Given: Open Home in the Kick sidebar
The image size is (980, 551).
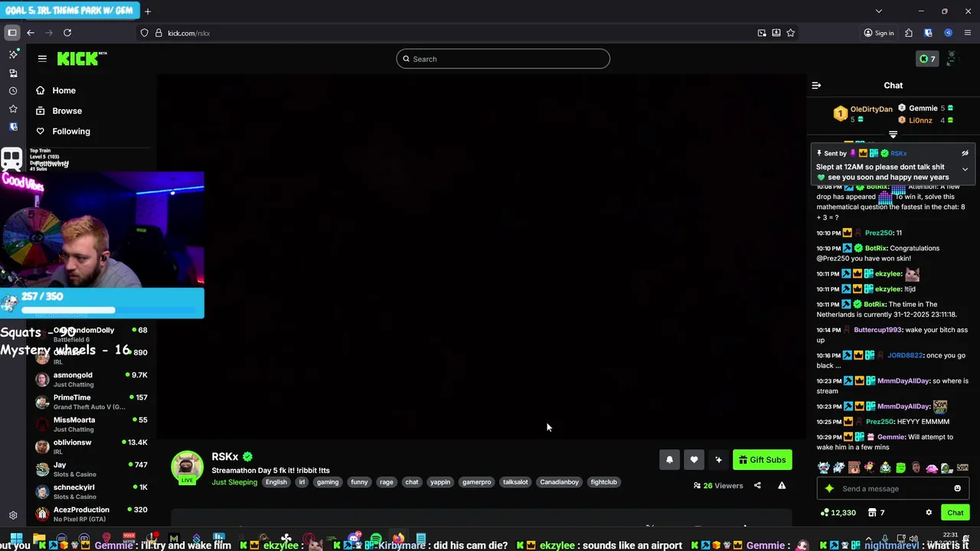Looking at the screenshot, I should tap(64, 90).
